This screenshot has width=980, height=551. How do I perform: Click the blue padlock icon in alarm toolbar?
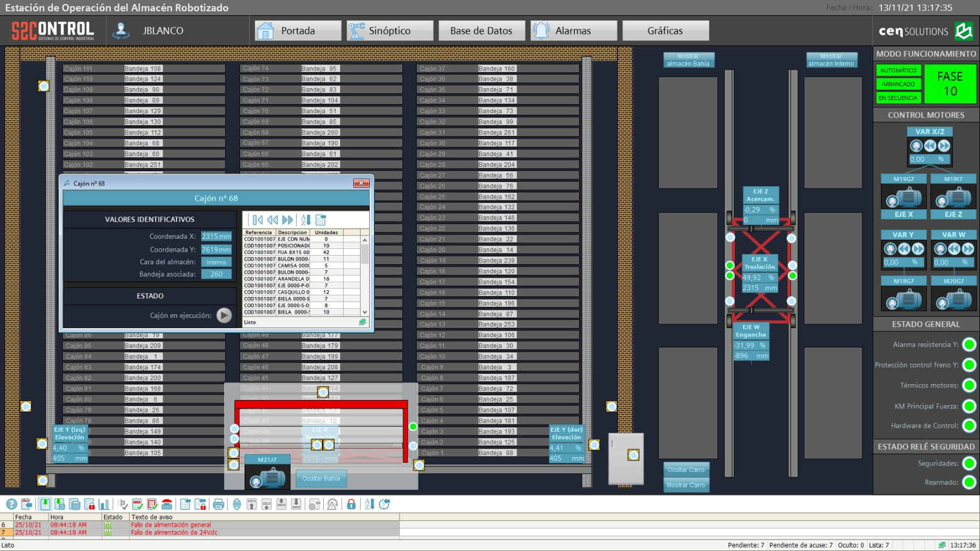(351, 504)
